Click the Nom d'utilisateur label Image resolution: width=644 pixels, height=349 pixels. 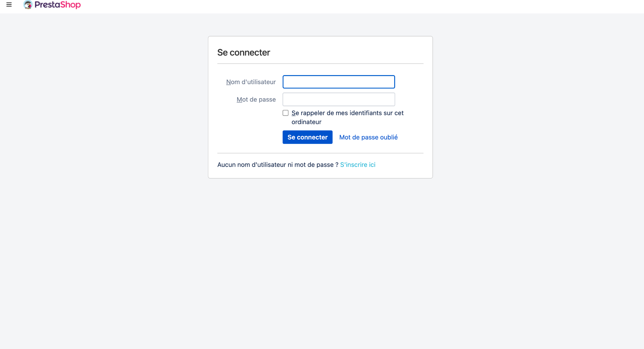251,82
